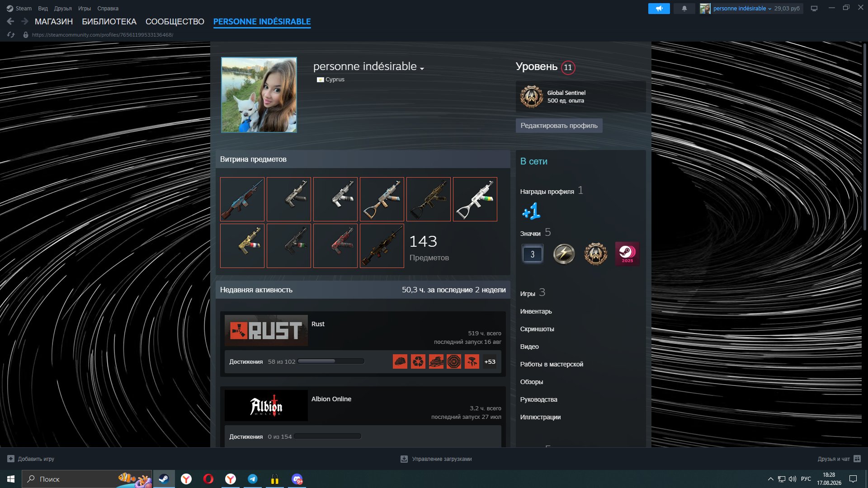Open the volume control in system tray
868x488 pixels.
(793, 479)
